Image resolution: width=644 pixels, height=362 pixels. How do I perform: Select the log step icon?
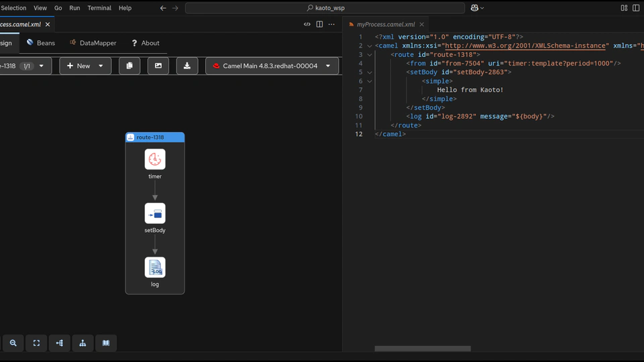[155, 267]
